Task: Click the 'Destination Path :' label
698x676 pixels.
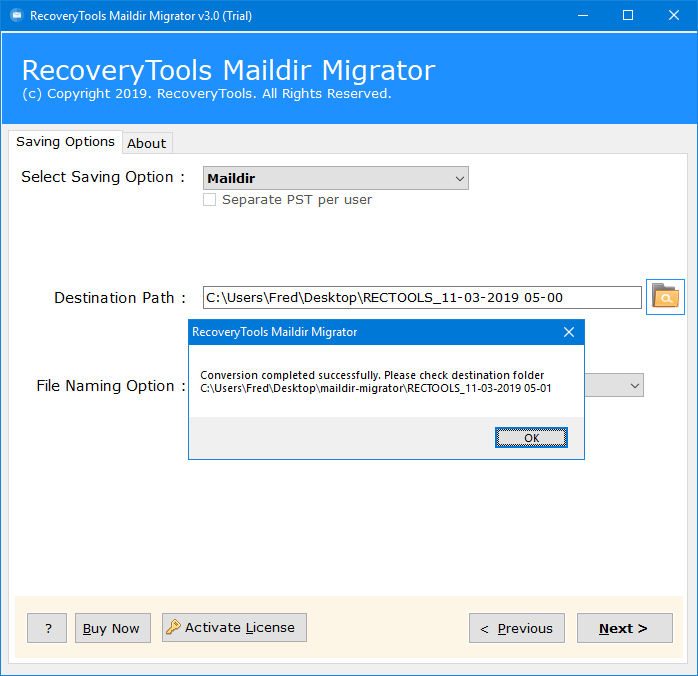Action: tap(120, 298)
